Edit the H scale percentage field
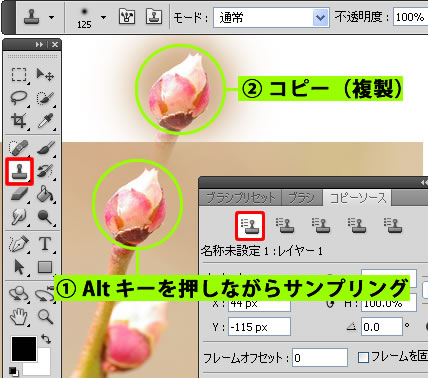 (x=389, y=304)
